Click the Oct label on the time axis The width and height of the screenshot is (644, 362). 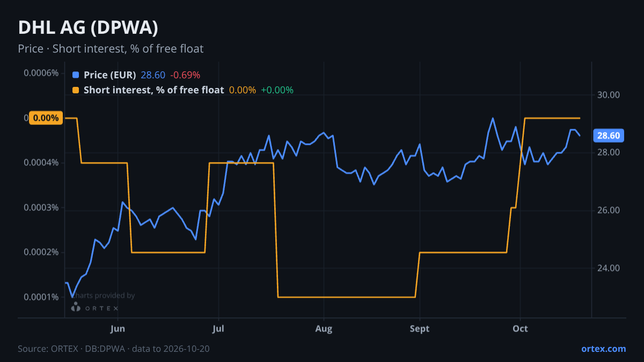coord(520,329)
